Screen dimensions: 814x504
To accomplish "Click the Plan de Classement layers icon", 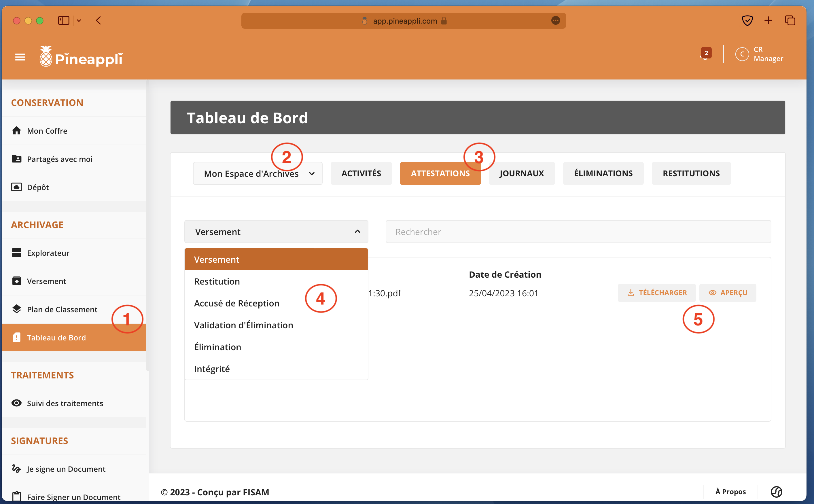I will point(17,309).
